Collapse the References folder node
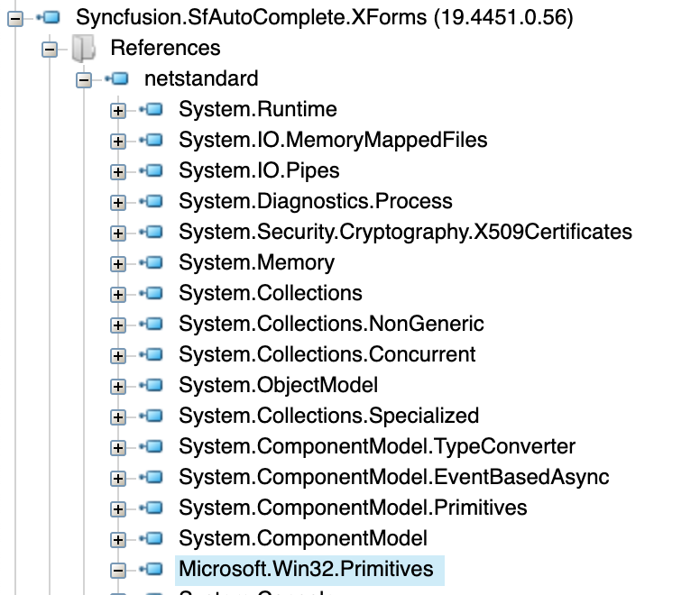Viewport: 700px width, 595px height. click(50, 49)
